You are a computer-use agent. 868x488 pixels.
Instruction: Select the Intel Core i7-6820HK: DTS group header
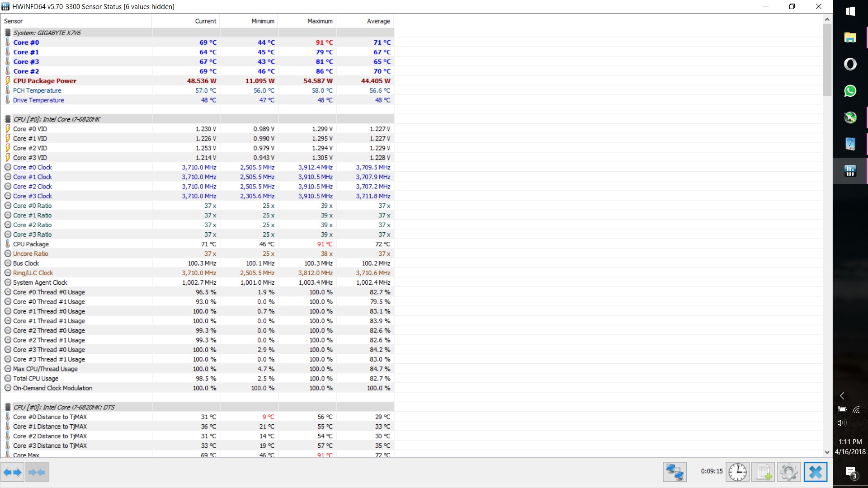[x=197, y=407]
